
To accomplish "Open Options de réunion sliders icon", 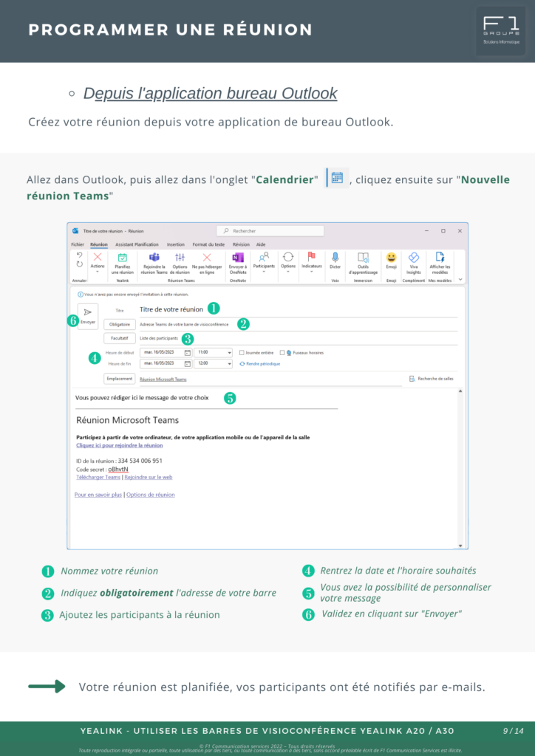I will click(x=180, y=258).
